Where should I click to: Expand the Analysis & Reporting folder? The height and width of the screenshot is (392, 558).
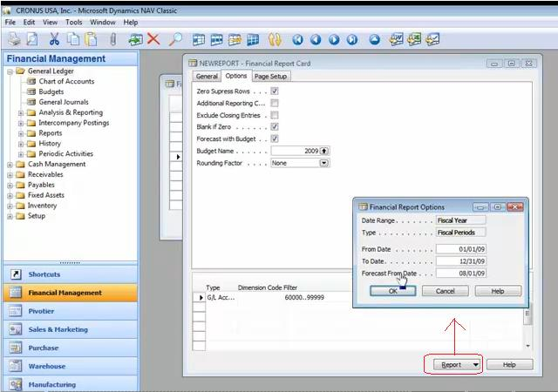coord(21,113)
